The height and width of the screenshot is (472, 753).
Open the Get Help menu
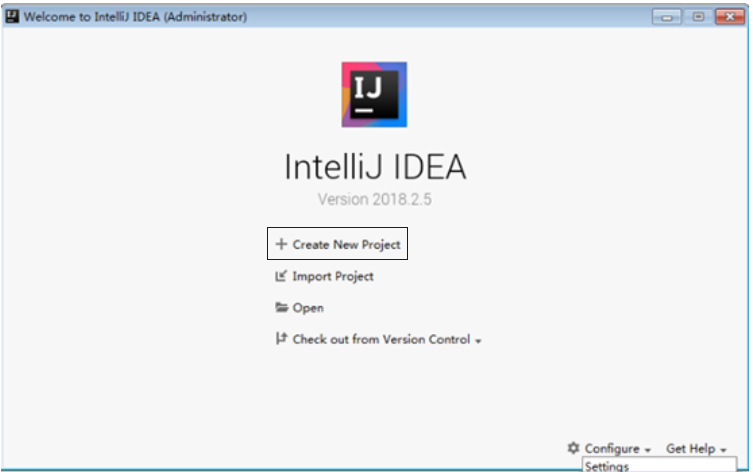point(691,448)
